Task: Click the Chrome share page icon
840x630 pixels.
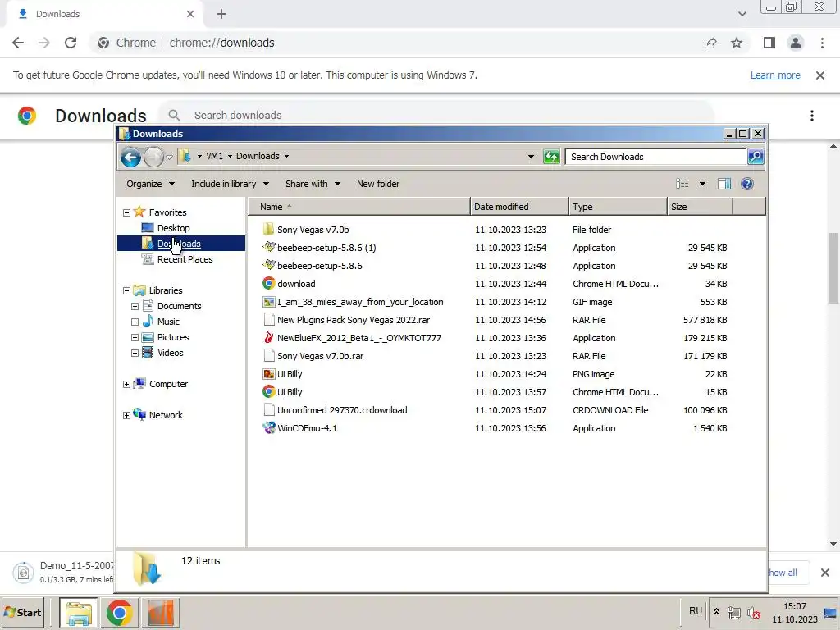Action: click(x=710, y=43)
